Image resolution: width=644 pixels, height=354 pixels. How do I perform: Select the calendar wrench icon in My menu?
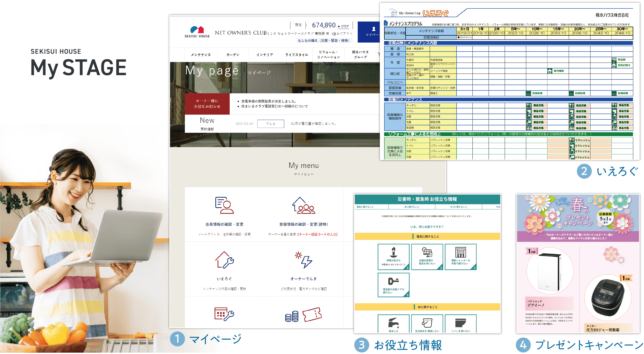(224, 314)
